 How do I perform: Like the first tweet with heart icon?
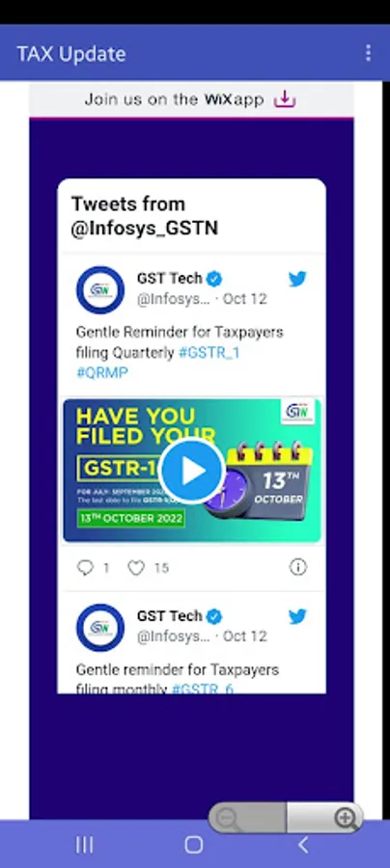(136, 567)
